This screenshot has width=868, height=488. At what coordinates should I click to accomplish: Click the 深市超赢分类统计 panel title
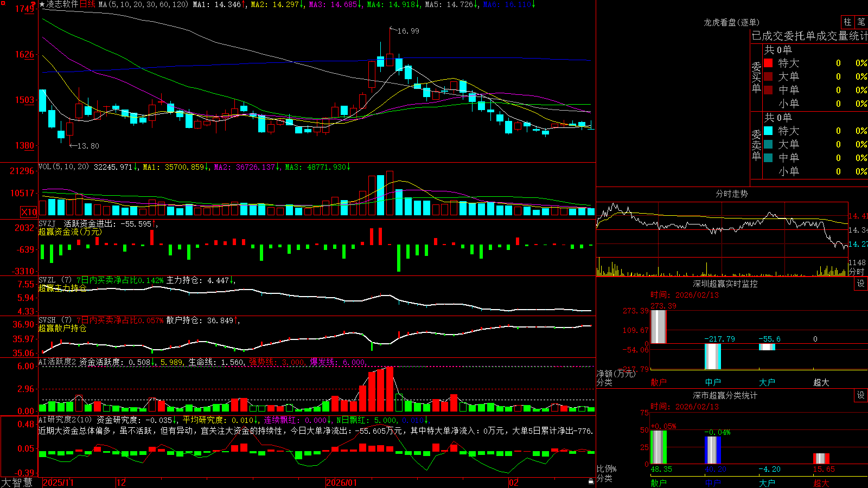(x=725, y=395)
